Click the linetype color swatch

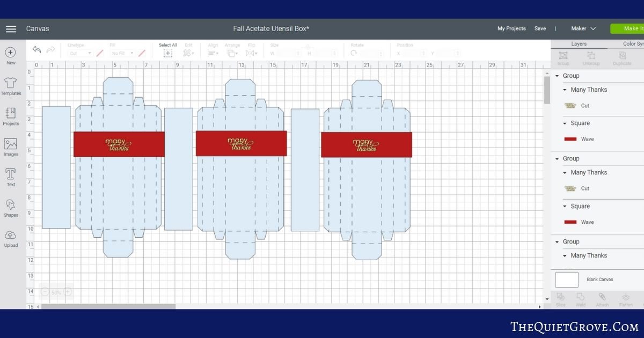(99, 54)
